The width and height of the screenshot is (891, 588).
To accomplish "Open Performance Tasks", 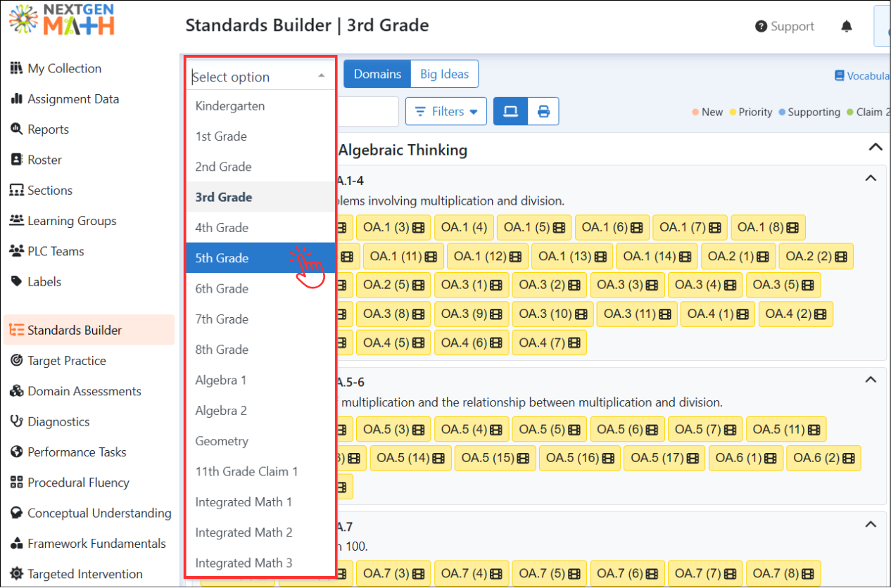I will coord(68,452).
